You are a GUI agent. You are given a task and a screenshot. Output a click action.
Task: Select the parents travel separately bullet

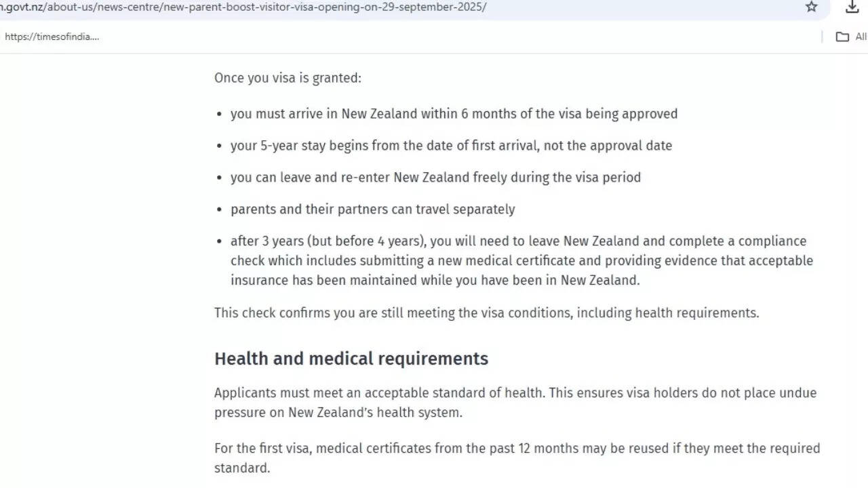pos(372,209)
